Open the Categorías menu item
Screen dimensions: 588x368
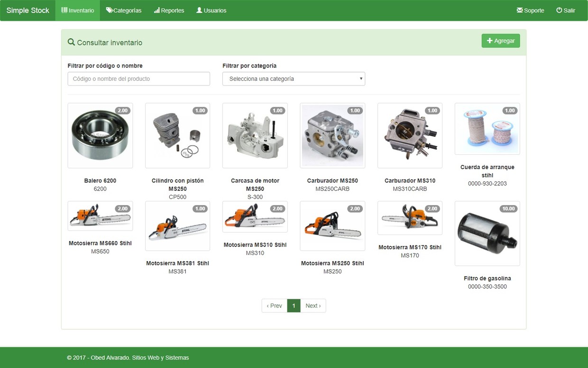click(123, 9)
